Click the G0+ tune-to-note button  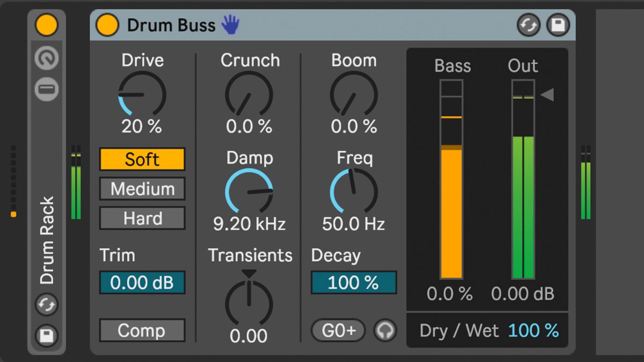point(339,330)
